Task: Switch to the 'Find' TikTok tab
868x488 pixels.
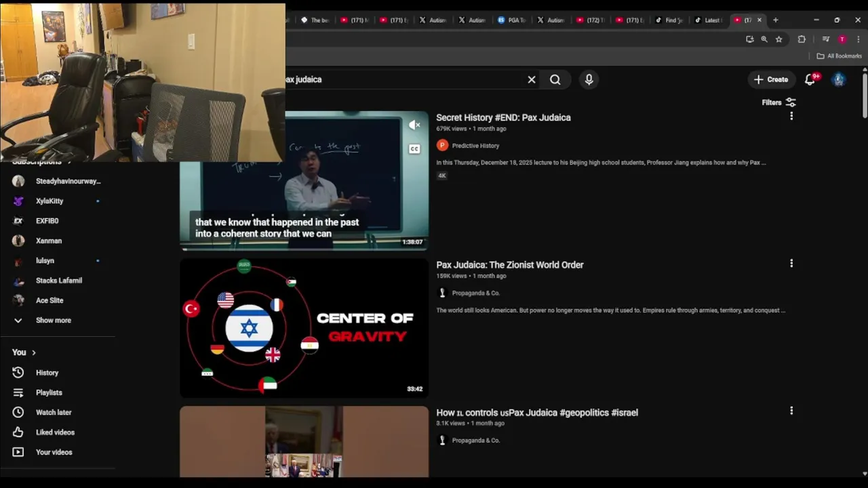Action: (x=670, y=20)
